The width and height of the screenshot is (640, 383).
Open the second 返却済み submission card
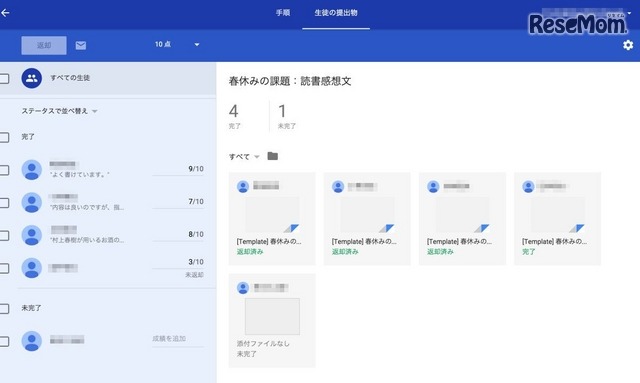point(367,219)
